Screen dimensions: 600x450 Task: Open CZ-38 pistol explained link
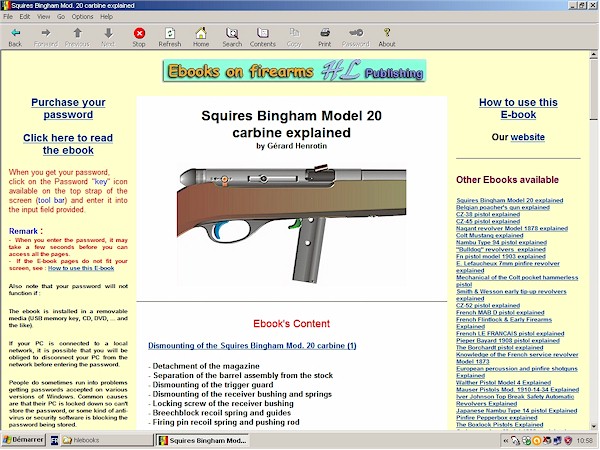coord(488,214)
